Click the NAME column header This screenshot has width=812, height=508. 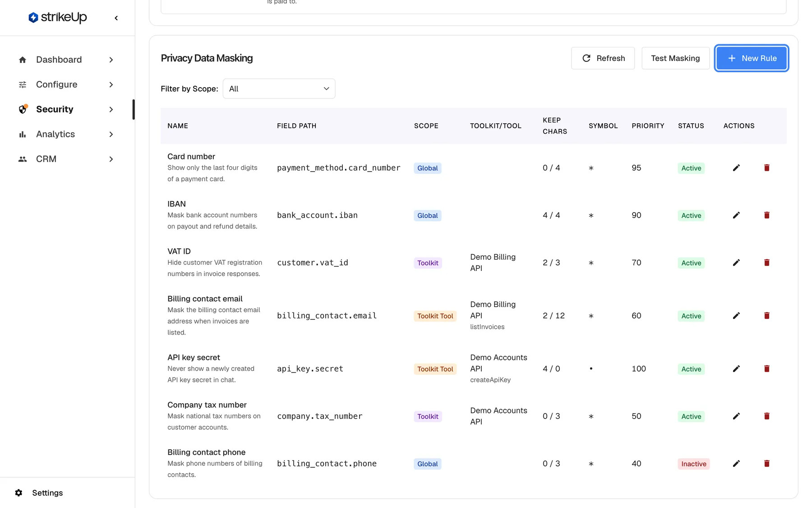coord(178,126)
